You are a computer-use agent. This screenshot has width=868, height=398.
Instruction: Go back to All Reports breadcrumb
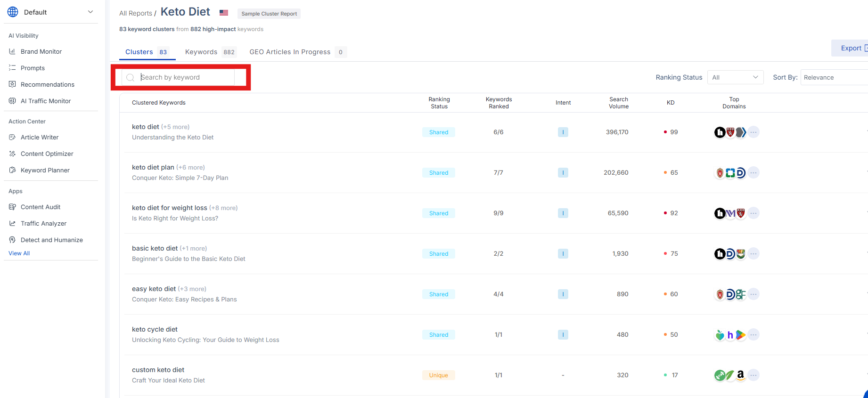coord(136,13)
